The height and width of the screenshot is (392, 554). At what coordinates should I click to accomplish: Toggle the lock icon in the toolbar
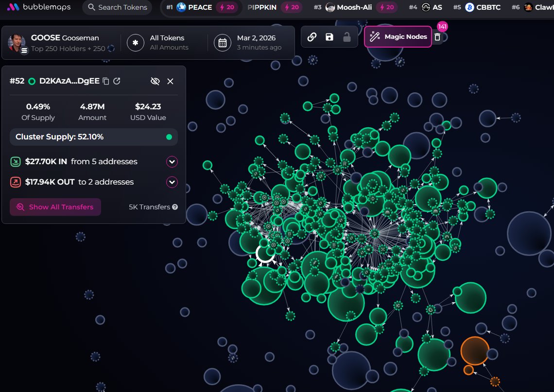[347, 37]
